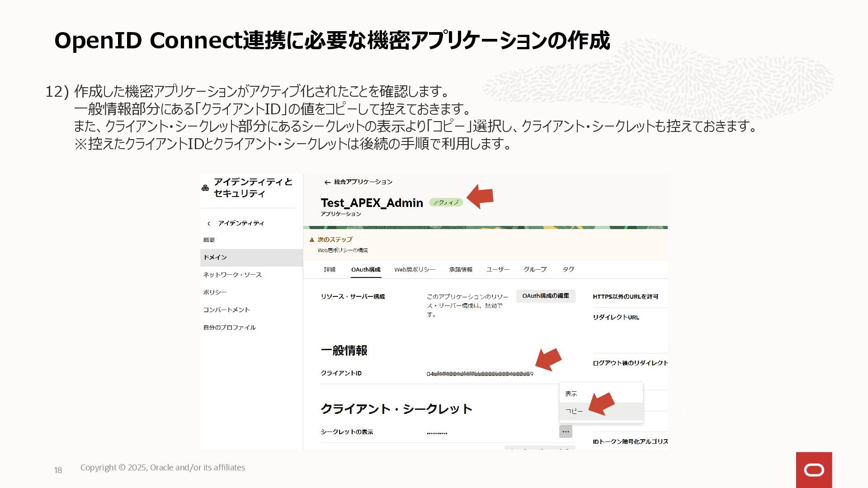This screenshot has height=488, width=868.
Task: Click the 次のステップ notice title
Action: click(x=335, y=239)
